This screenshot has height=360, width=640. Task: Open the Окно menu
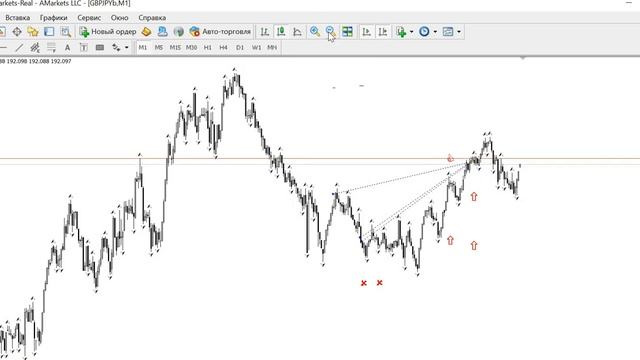tap(120, 18)
